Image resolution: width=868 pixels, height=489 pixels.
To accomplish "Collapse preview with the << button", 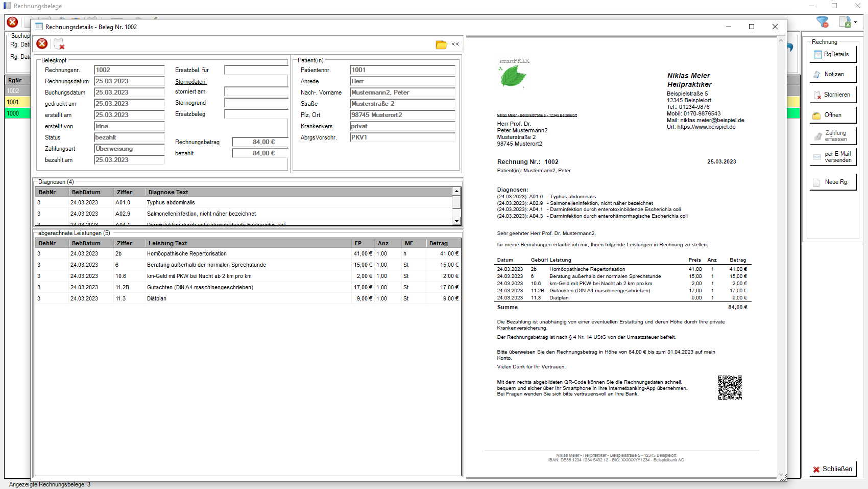I will coord(455,44).
